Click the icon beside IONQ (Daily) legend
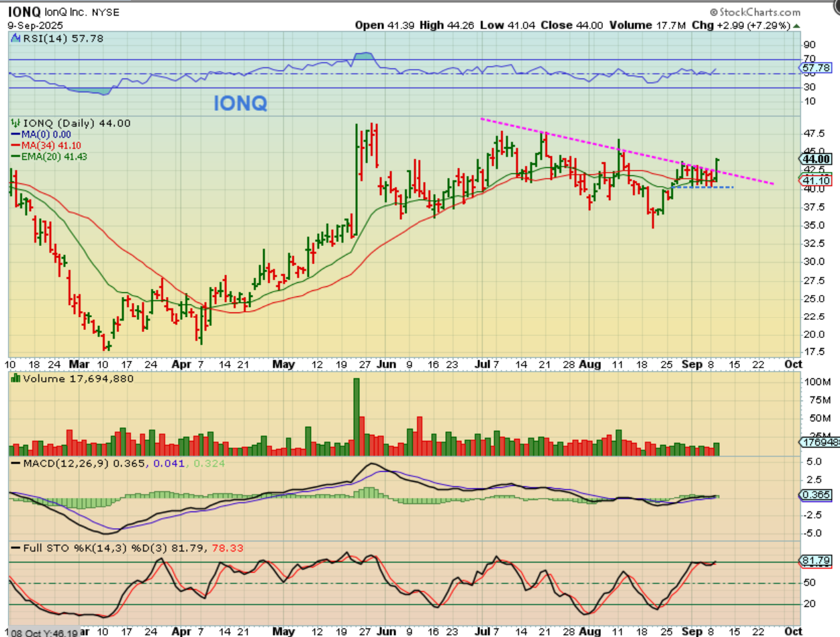The width and height of the screenshot is (840, 637). click(x=15, y=124)
